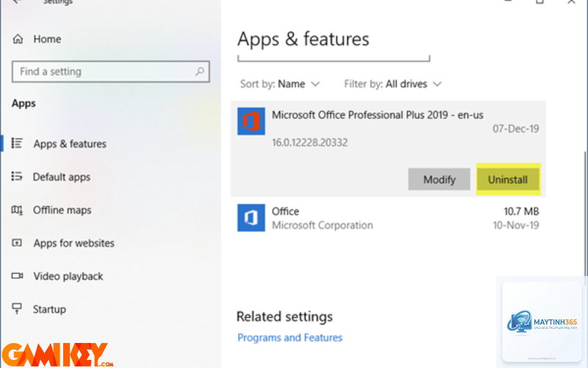
Task: Click the Apps section header in sidebar
Action: click(24, 103)
